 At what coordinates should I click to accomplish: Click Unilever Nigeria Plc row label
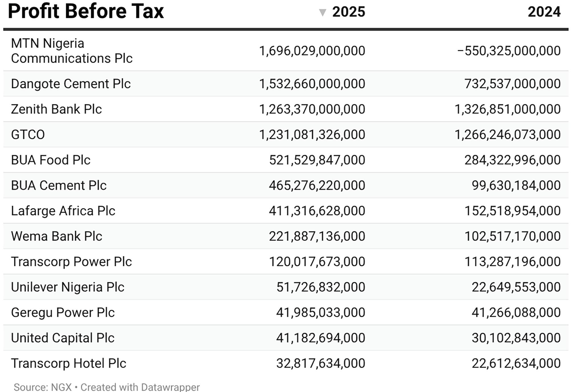pos(68,287)
